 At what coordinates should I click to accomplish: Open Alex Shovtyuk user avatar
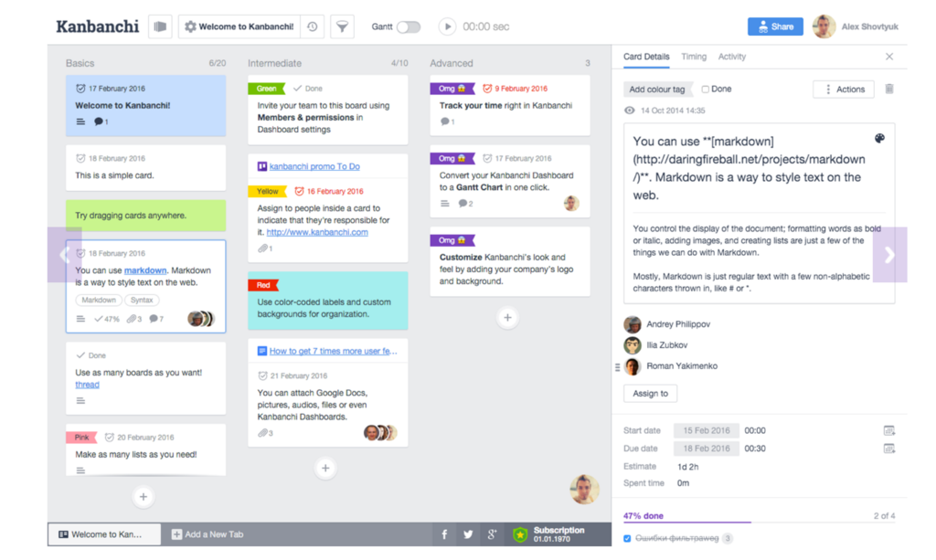(x=824, y=26)
